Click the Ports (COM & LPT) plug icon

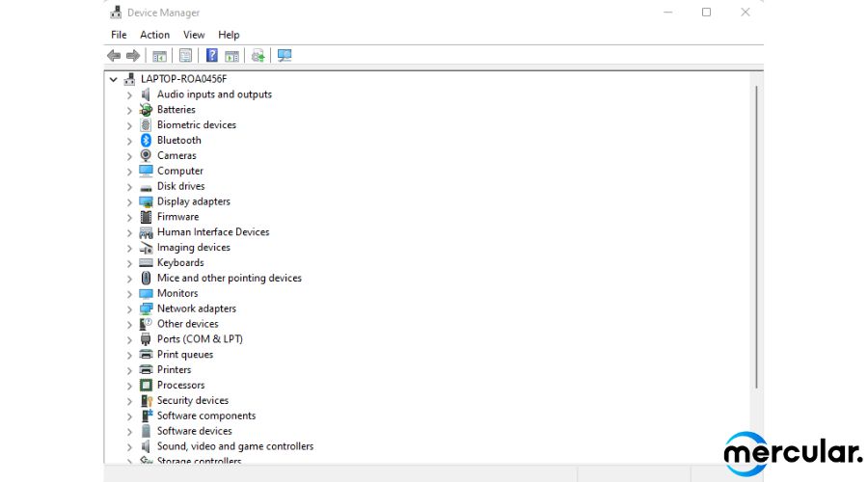click(146, 339)
